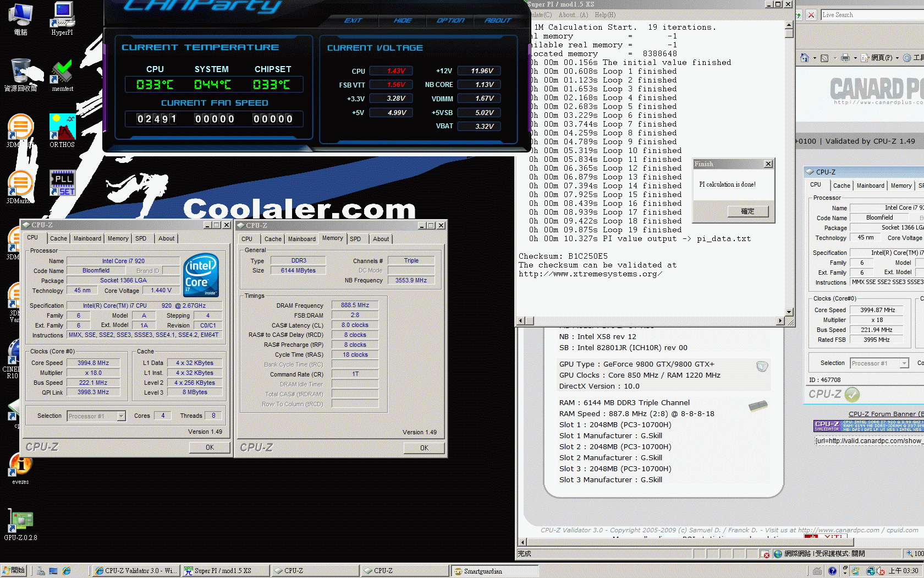Screen dimensions: 924x578
Task: Click EXIT in Smartguardian top bar
Action: pos(353,20)
